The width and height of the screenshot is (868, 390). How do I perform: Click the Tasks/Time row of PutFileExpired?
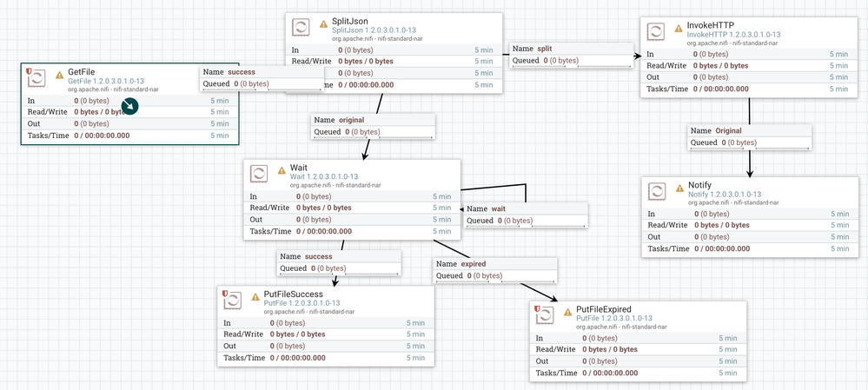(x=639, y=373)
